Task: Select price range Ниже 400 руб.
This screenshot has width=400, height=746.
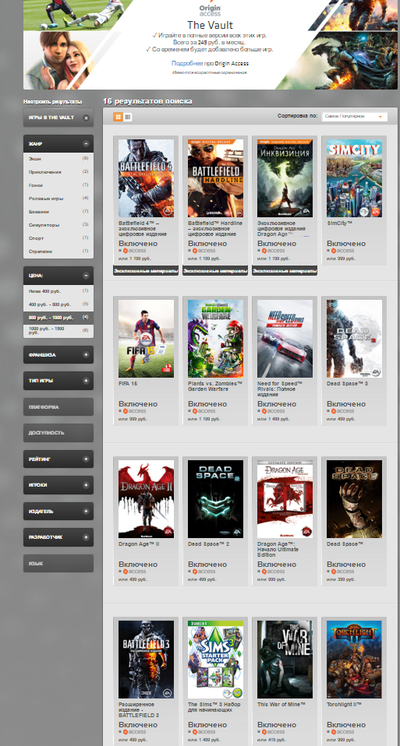Action: click(58, 291)
